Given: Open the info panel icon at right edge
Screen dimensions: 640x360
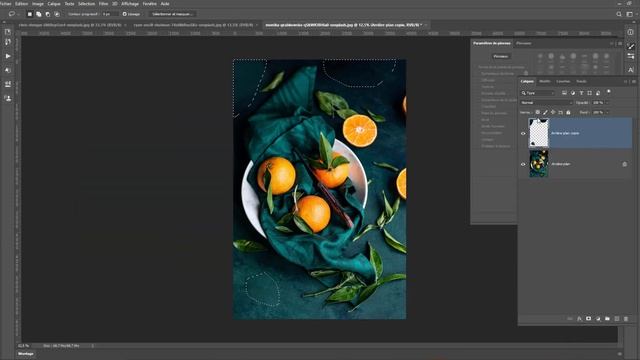Looking at the screenshot, I should tap(631, 32).
